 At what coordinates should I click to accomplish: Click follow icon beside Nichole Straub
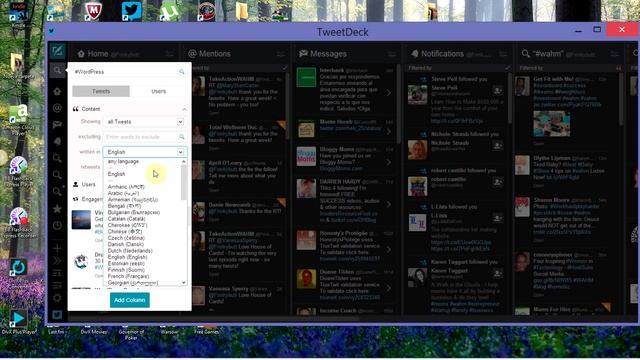(497, 146)
